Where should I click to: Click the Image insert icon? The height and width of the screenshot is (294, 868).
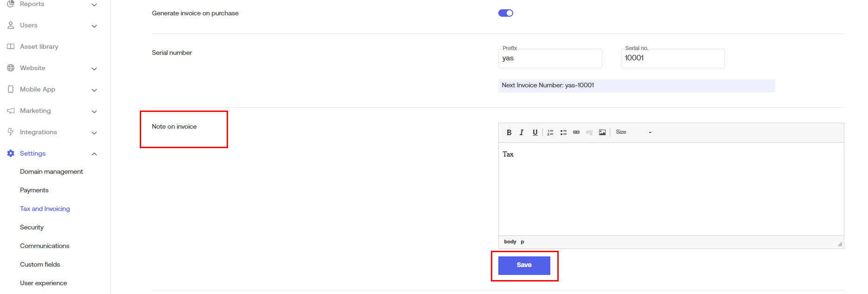(x=602, y=132)
